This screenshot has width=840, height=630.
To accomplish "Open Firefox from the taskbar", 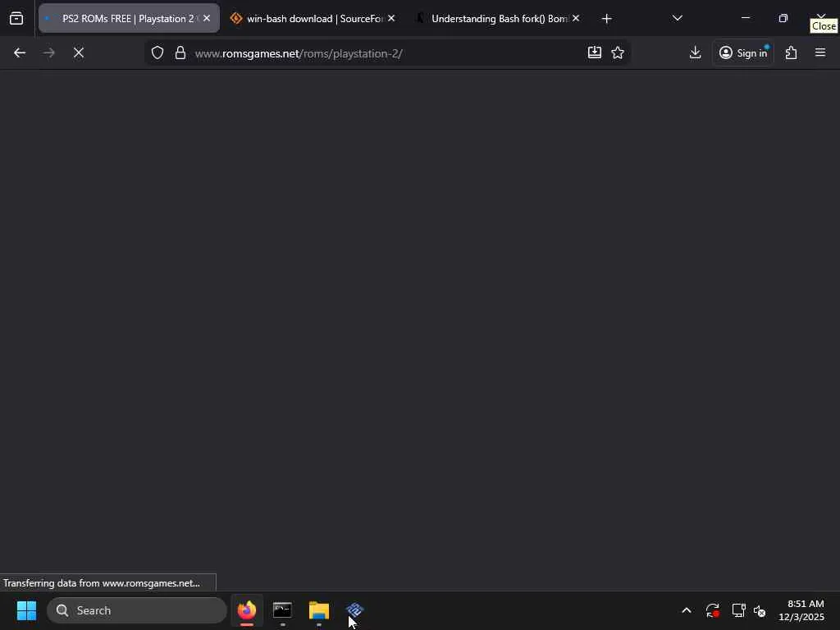I will [x=247, y=610].
